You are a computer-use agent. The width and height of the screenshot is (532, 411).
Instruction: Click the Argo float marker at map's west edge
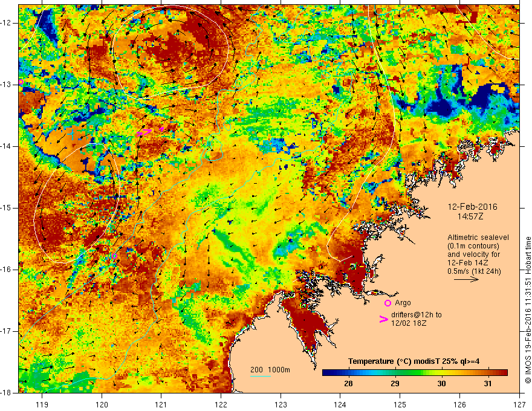point(21,82)
